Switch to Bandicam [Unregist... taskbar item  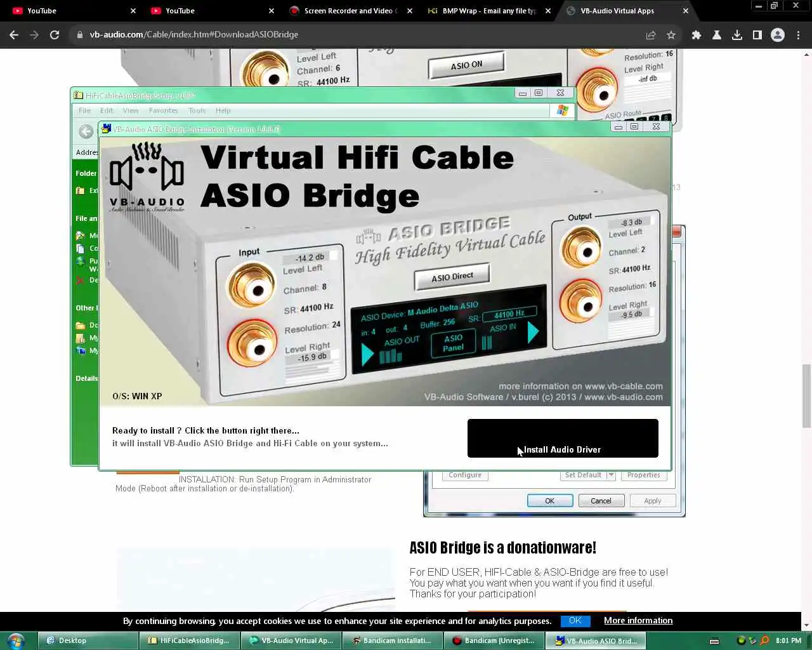(x=494, y=640)
